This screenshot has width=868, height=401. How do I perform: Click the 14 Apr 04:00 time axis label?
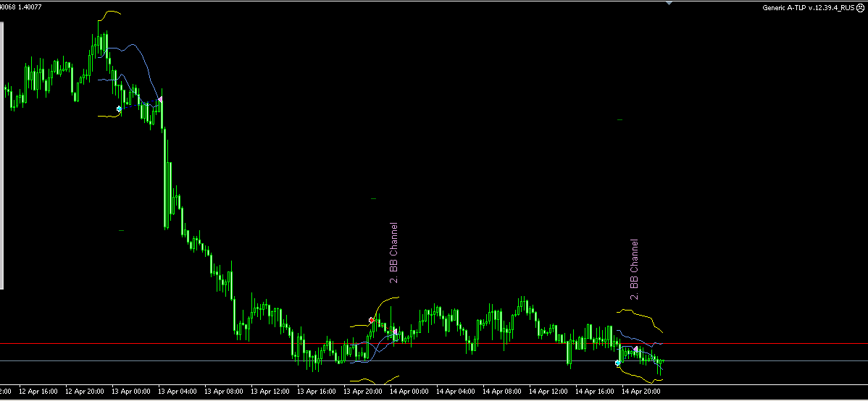click(456, 392)
